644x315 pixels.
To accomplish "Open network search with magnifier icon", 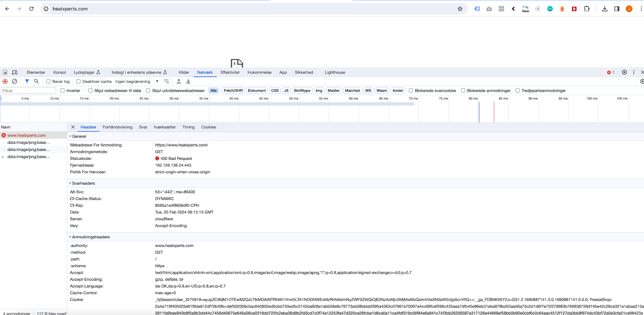I will pyautogui.click(x=36, y=81).
